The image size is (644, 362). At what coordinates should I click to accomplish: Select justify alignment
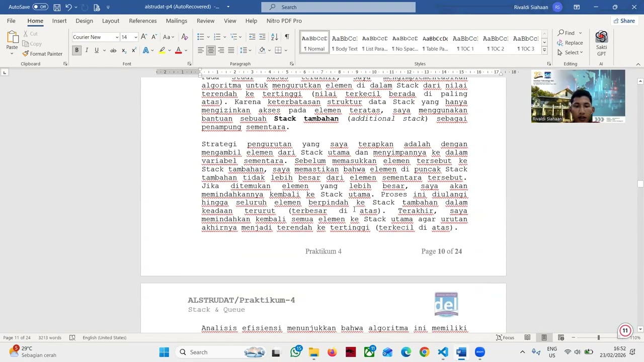[231, 50]
